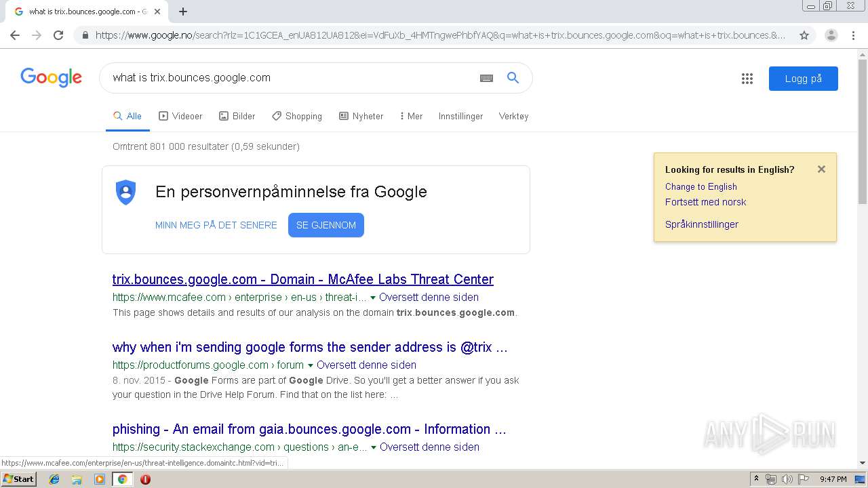Switch to the Shopping tab
Screen dimensions: 868x488
tap(297, 116)
